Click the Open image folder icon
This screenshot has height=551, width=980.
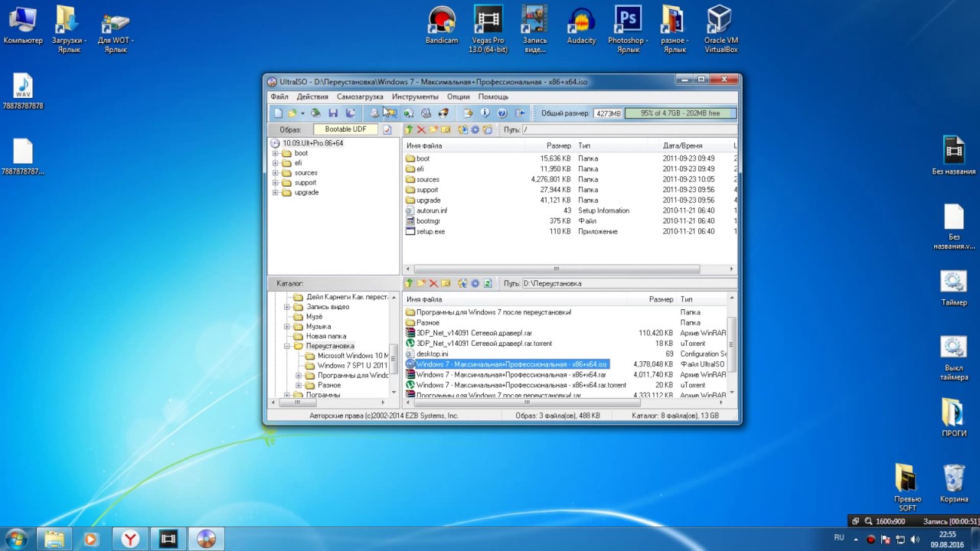point(292,113)
